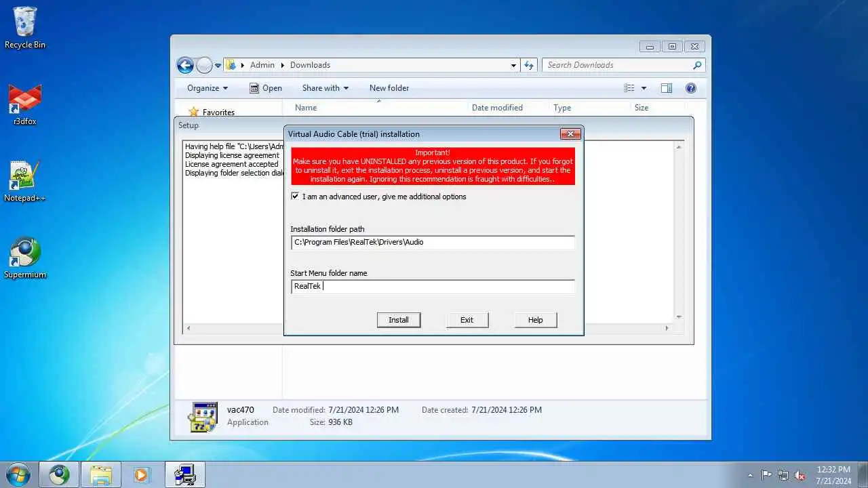
Task: Maximize the Downloads Explorer window
Action: click(672, 47)
